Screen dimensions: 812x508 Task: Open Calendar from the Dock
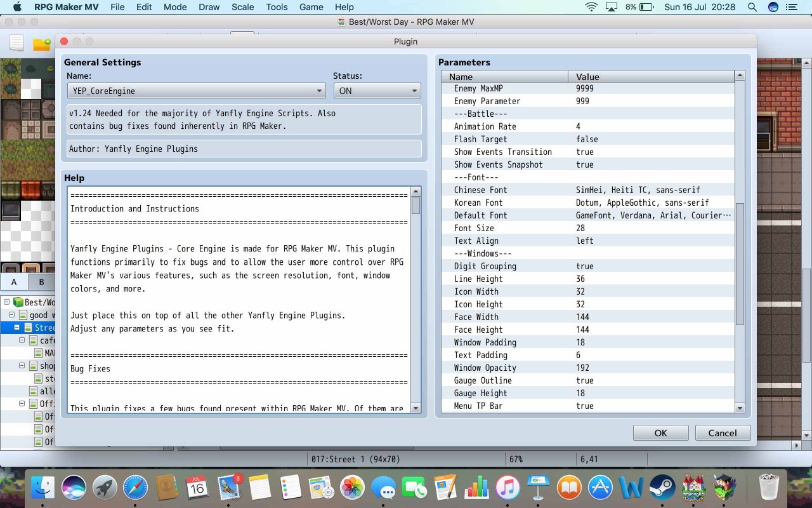[197, 487]
